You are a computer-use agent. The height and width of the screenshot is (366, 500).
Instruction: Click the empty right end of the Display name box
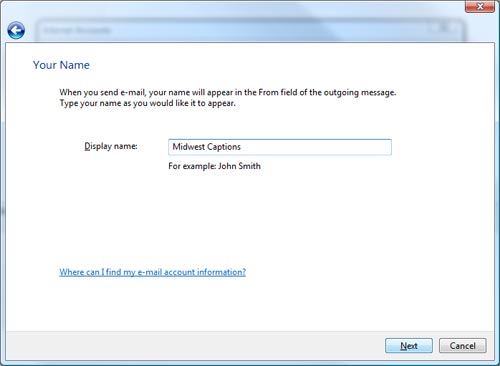point(350,147)
